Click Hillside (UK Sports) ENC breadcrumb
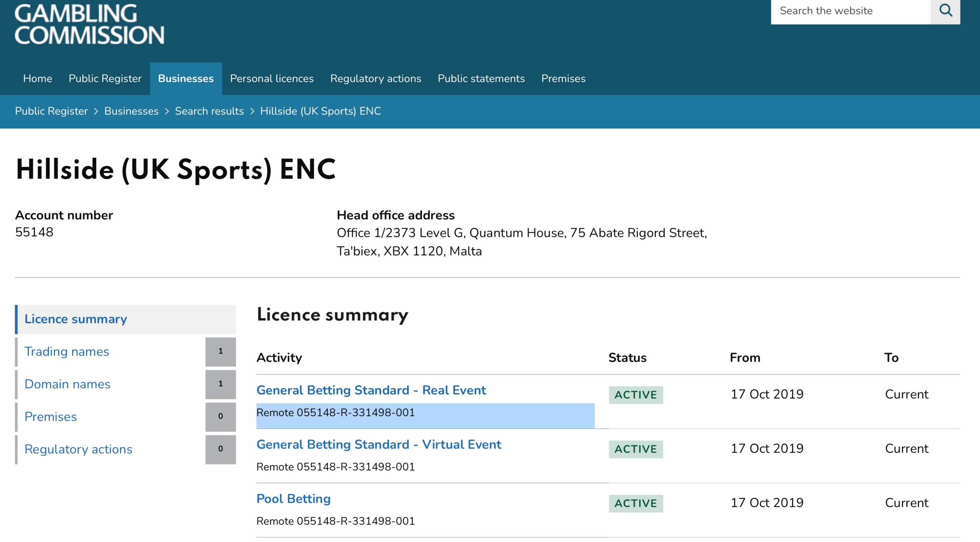Image resolution: width=980 pixels, height=542 pixels. [320, 111]
